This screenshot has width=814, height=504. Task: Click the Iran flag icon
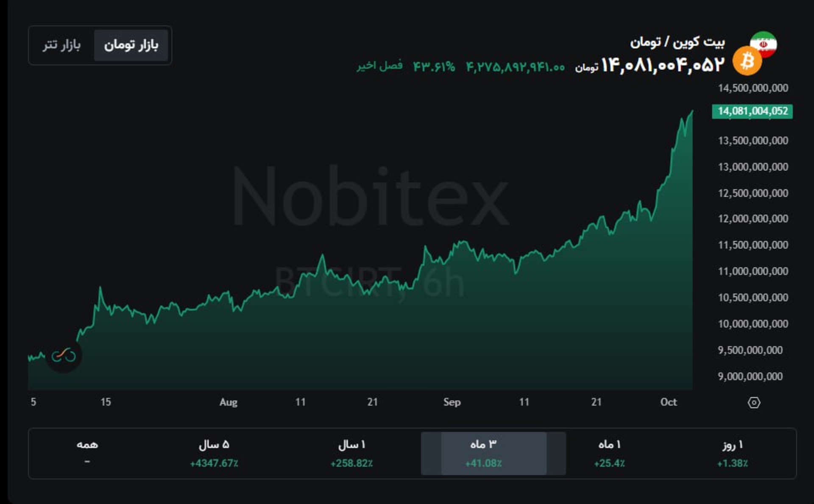click(764, 43)
